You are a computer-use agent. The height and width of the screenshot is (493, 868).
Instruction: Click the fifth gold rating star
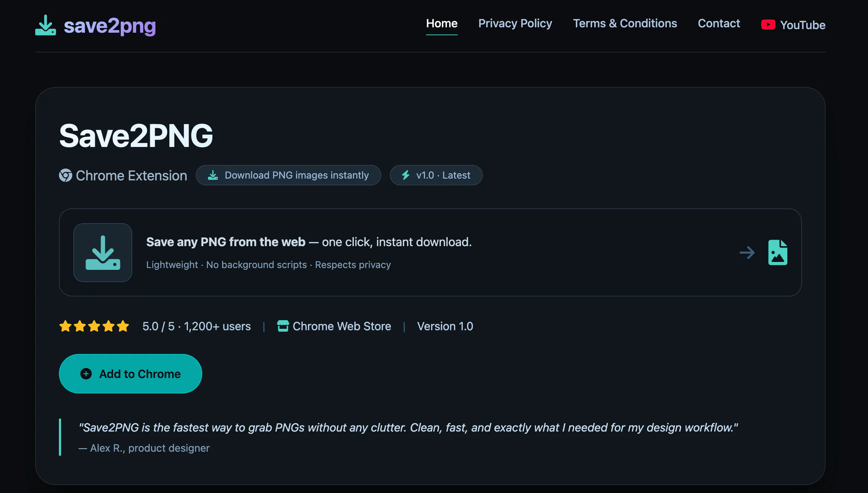[123, 326]
